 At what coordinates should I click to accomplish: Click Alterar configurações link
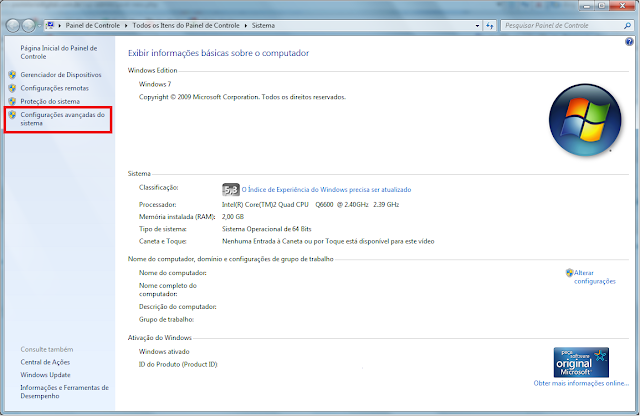pos(595,277)
